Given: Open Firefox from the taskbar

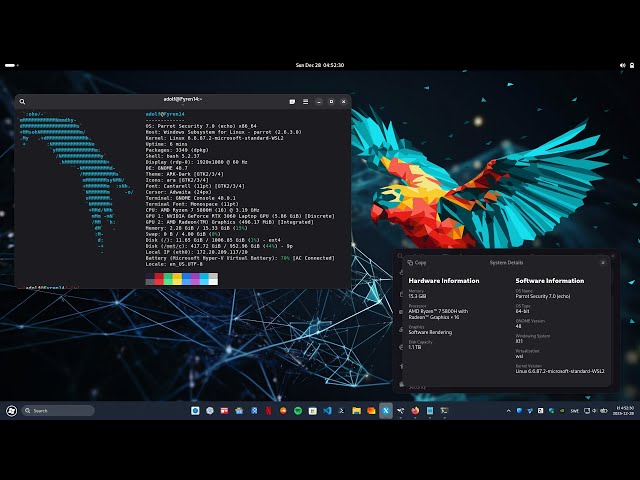Looking at the screenshot, I should pos(415,411).
